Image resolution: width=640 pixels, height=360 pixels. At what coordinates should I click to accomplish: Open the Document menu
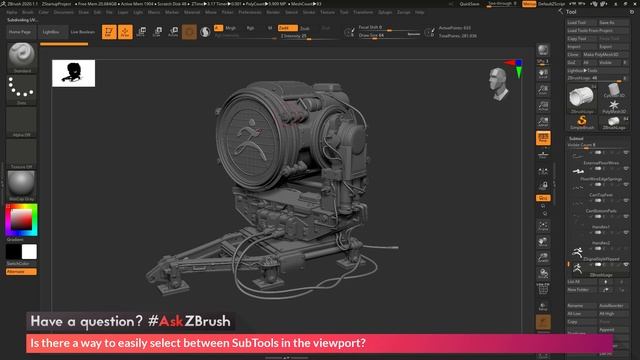tap(64, 12)
